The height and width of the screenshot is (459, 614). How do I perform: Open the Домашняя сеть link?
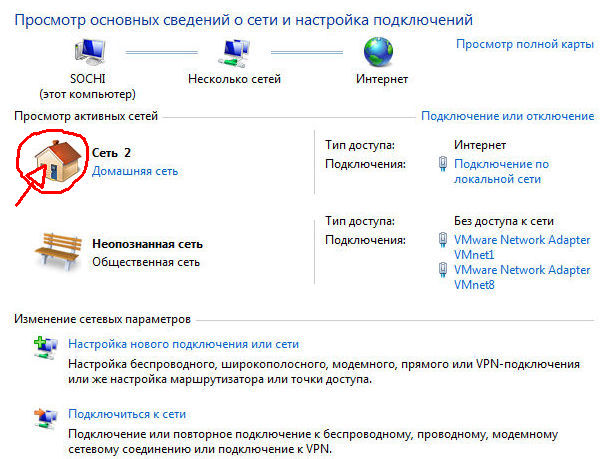(135, 171)
